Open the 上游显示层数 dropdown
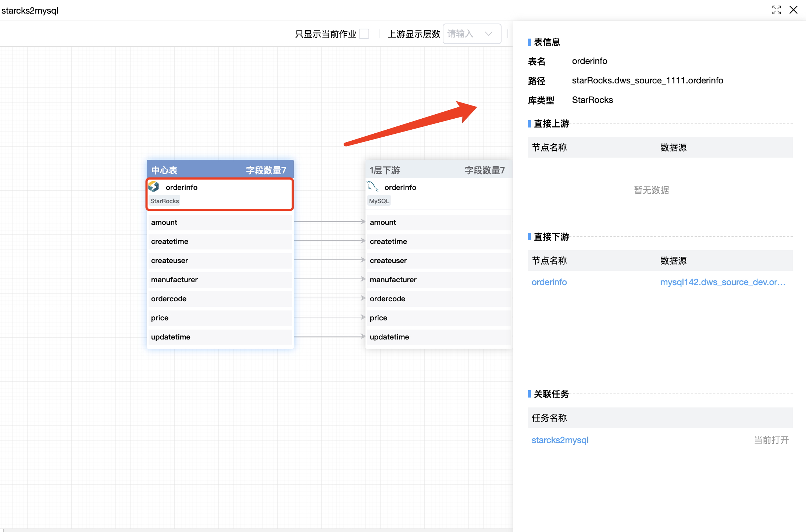The width and height of the screenshot is (806, 532). [x=472, y=34]
